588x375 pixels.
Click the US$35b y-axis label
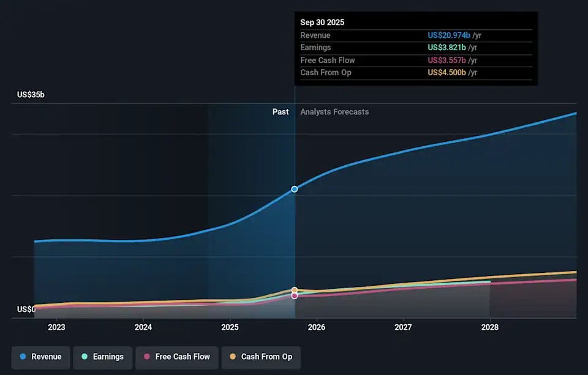31,95
